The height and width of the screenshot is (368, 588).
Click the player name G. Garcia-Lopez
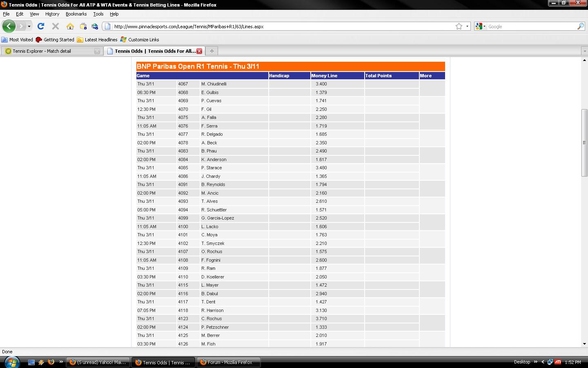218,218
